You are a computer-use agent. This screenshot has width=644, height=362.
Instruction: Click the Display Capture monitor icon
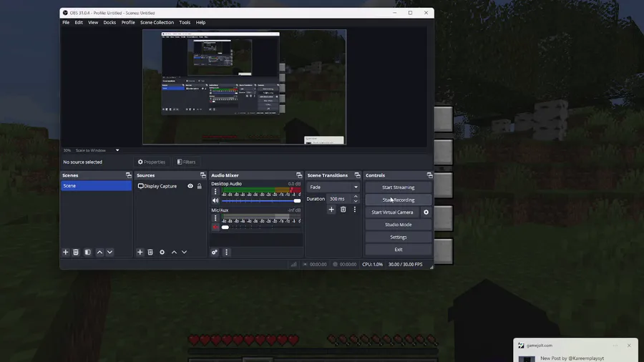(x=140, y=186)
